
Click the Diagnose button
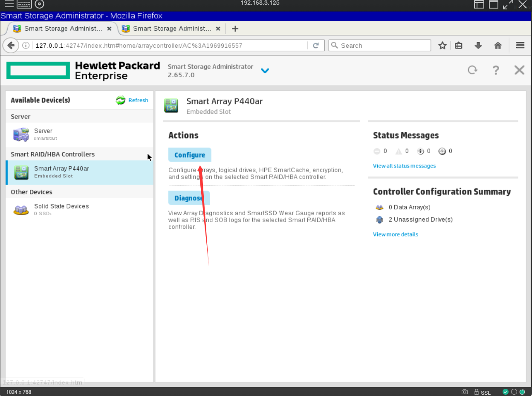click(189, 198)
